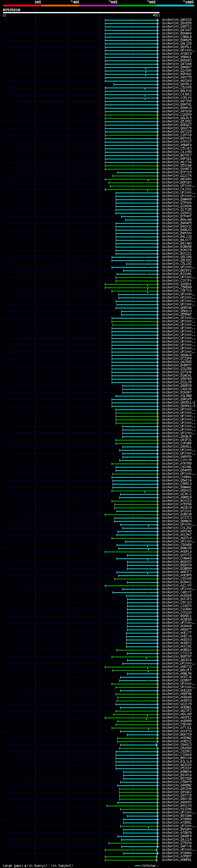The image size is (197, 868).
Task: Click the green alignment bar for UniRef100_C1E8V9
Action: tap(132, 115)
